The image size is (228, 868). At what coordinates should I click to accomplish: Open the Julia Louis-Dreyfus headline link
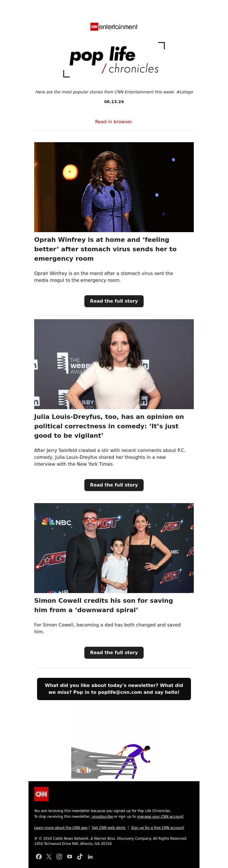[109, 426]
